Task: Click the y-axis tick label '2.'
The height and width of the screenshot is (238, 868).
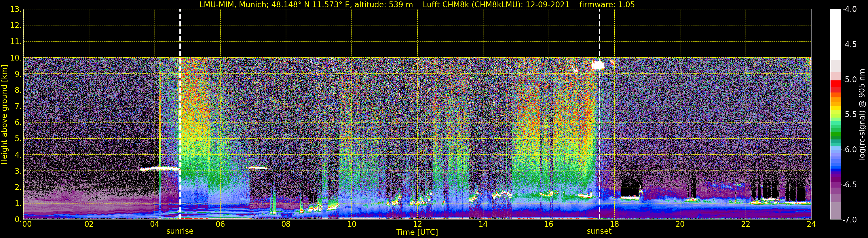Action: click(x=18, y=187)
